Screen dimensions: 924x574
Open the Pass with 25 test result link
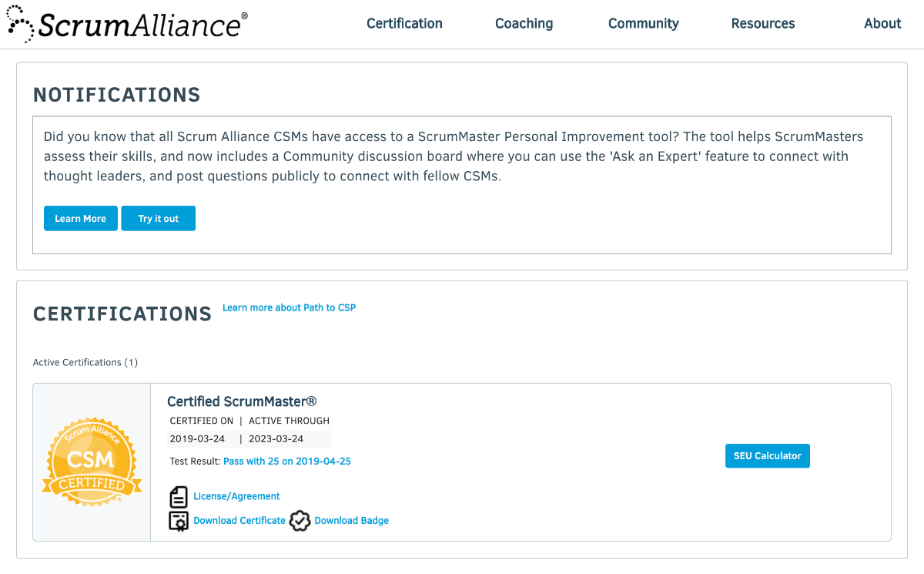(x=287, y=462)
